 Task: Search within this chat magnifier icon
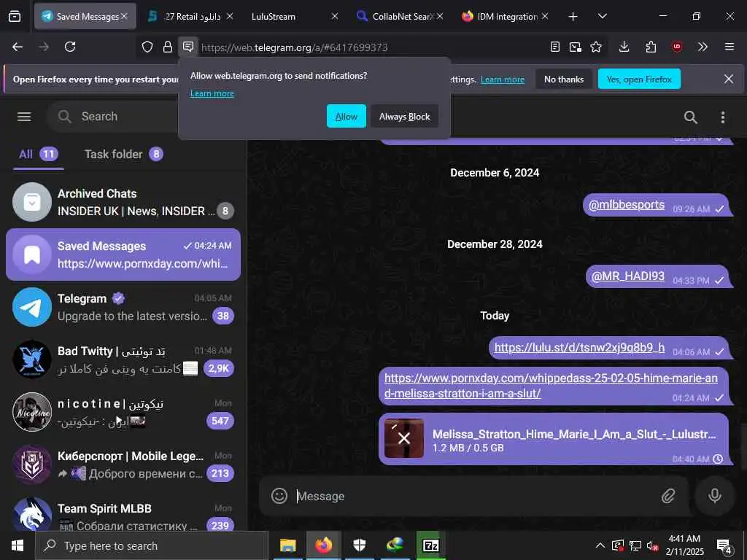[x=690, y=117]
